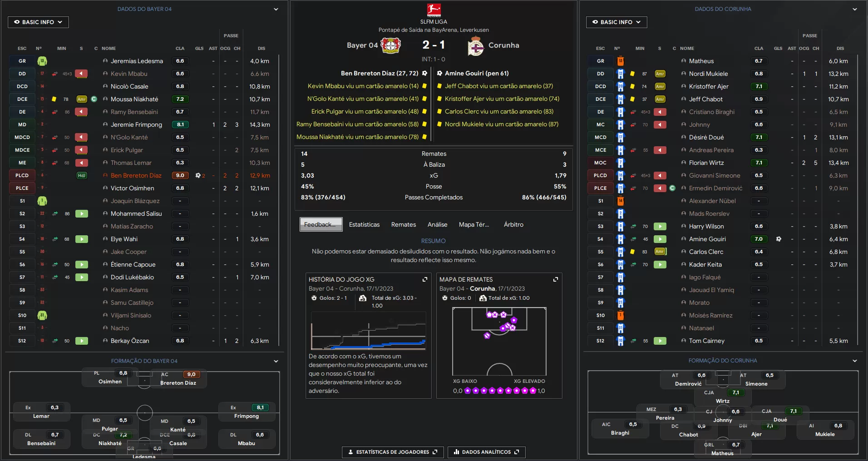This screenshot has height=461, width=868.
Task: Collapse the Dados do Corunha panel
Action: point(855,9)
